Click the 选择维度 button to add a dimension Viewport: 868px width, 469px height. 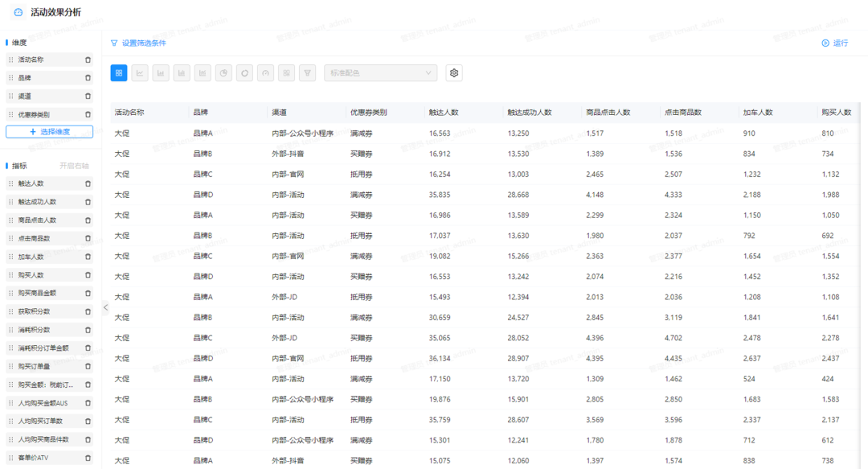point(50,130)
